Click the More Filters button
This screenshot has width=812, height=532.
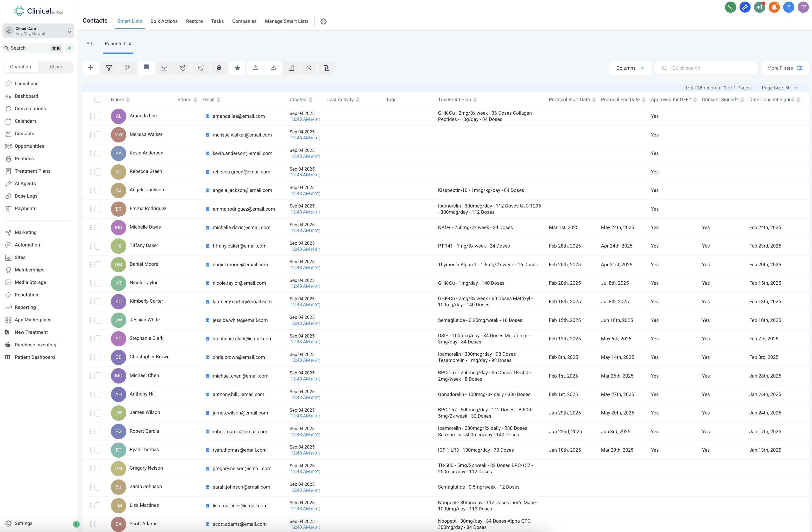tap(784, 68)
